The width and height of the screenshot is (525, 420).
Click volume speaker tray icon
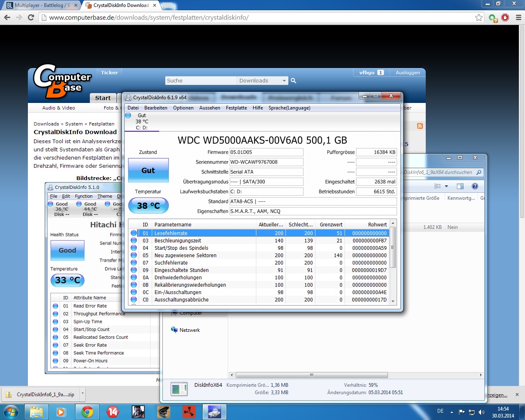pos(482,412)
